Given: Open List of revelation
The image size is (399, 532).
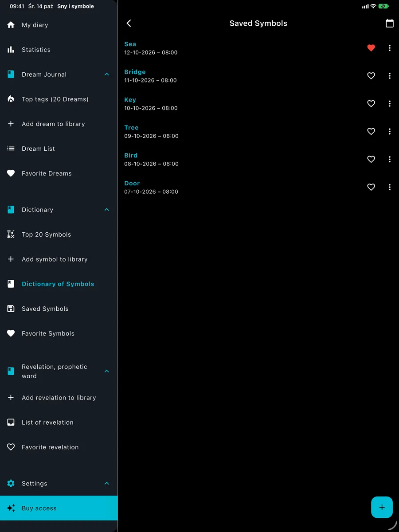Looking at the screenshot, I should tap(59, 422).
